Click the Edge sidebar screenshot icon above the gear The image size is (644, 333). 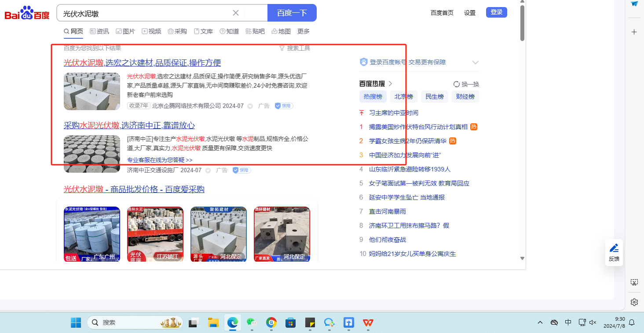click(x=634, y=282)
